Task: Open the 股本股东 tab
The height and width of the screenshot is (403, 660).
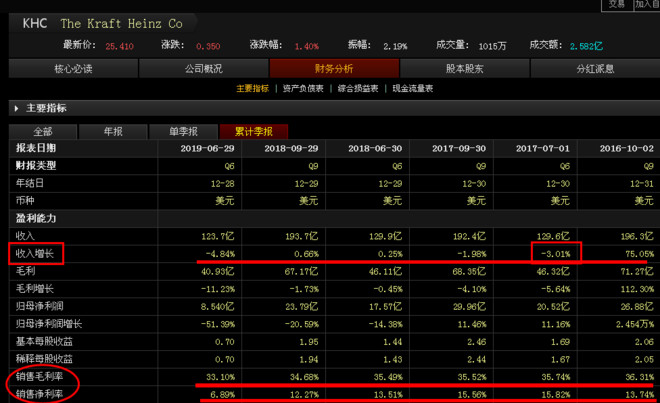Action: 465,69
